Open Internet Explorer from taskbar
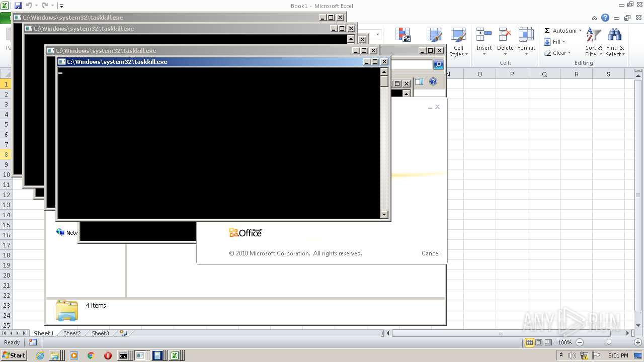The image size is (644, 362). point(41,355)
